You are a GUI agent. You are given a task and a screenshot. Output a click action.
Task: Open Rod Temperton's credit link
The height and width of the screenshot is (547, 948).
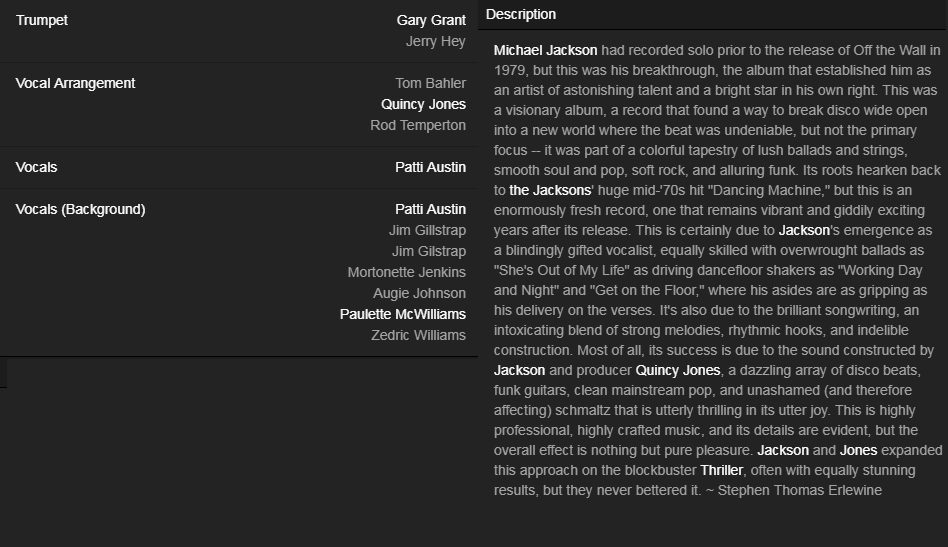[x=418, y=125]
